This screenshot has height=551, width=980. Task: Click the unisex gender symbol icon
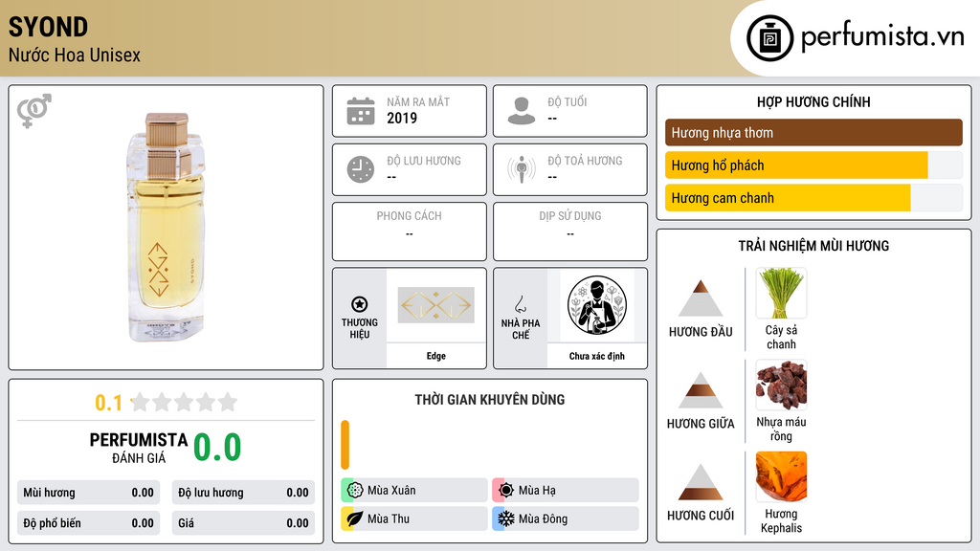pyautogui.click(x=33, y=111)
